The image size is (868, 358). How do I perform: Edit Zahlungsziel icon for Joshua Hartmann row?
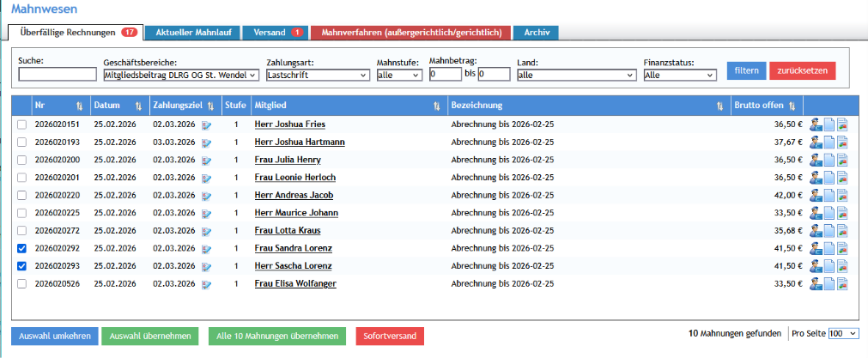point(206,143)
